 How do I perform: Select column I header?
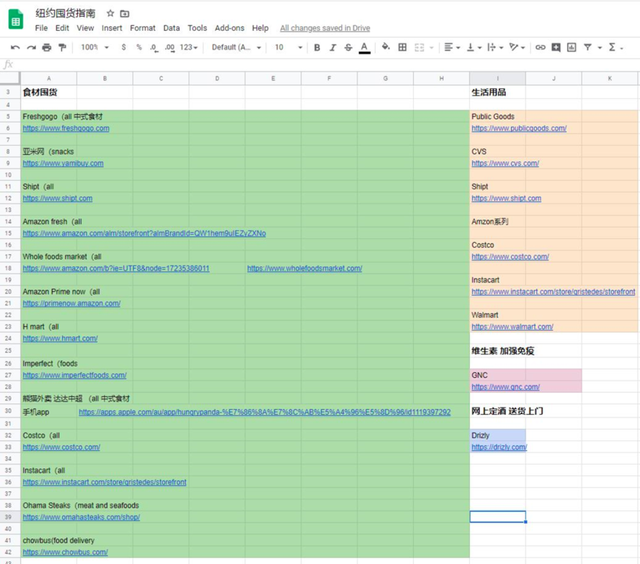point(498,78)
